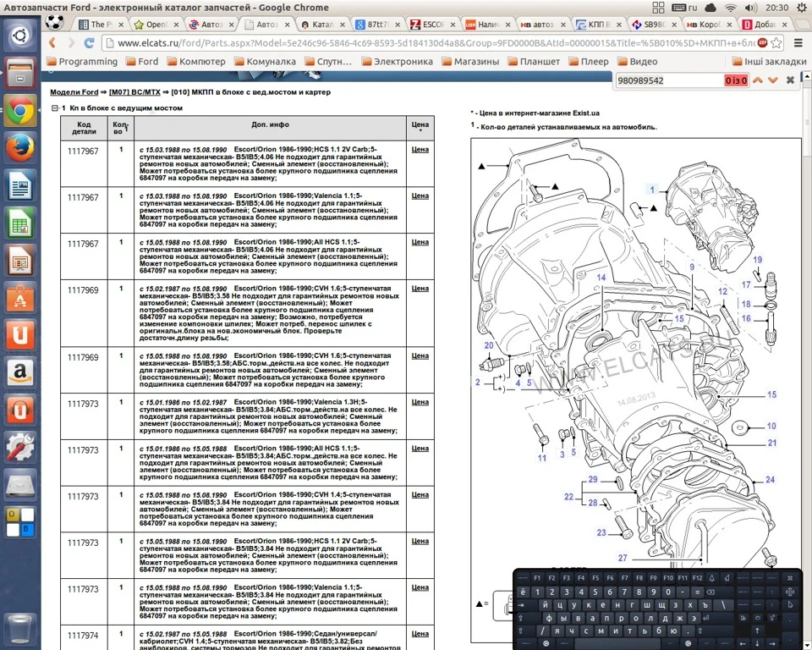The image size is (812, 650).
Task: Click the find bar field containing 980989542
Action: click(x=669, y=80)
